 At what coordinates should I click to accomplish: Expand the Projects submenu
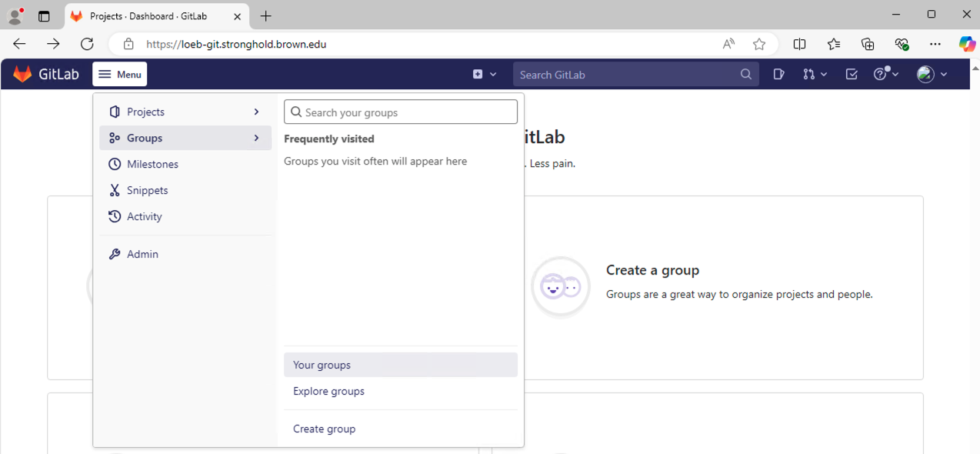(x=185, y=112)
